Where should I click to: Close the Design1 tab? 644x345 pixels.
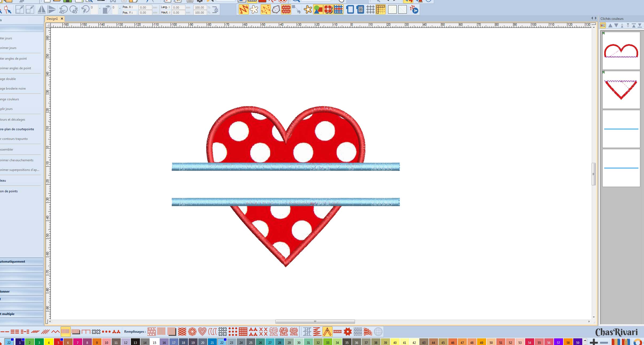pos(62,19)
